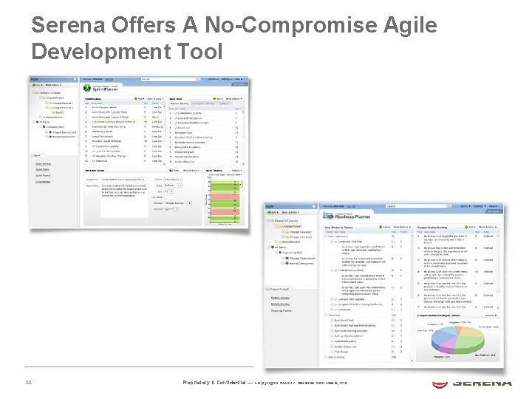This screenshot has width=532, height=399.
Task: Click Add icon in User Stories by Themes panel
Action: coord(381,227)
